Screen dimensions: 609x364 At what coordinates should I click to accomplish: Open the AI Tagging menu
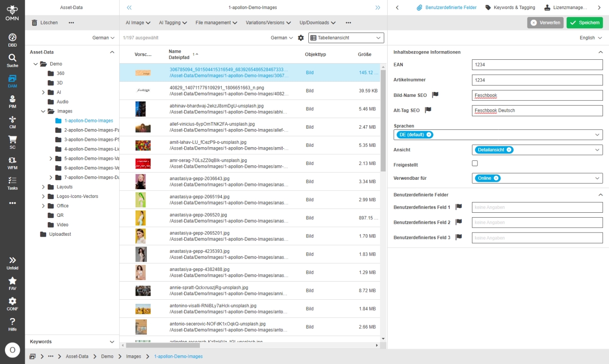(173, 23)
